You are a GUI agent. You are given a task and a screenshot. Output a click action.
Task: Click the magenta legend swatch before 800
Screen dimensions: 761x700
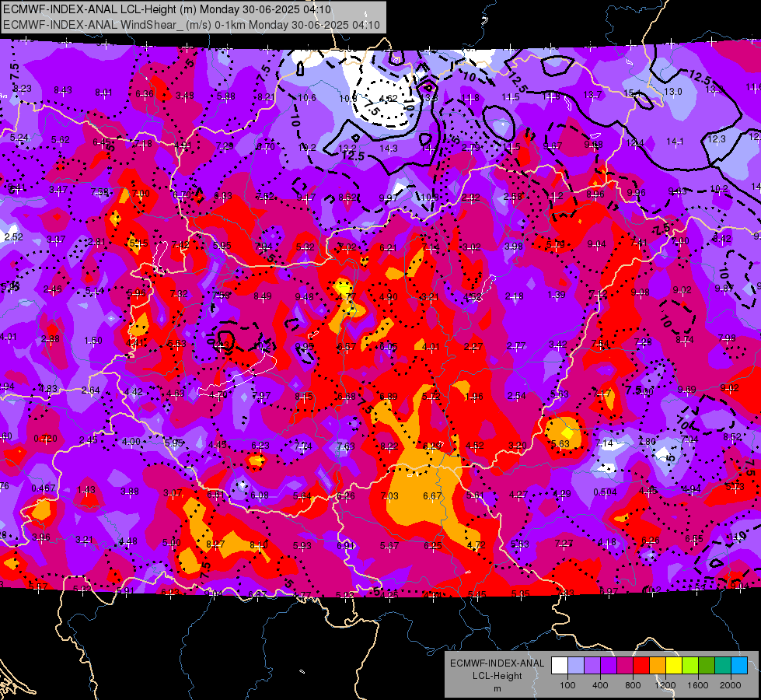click(x=625, y=666)
